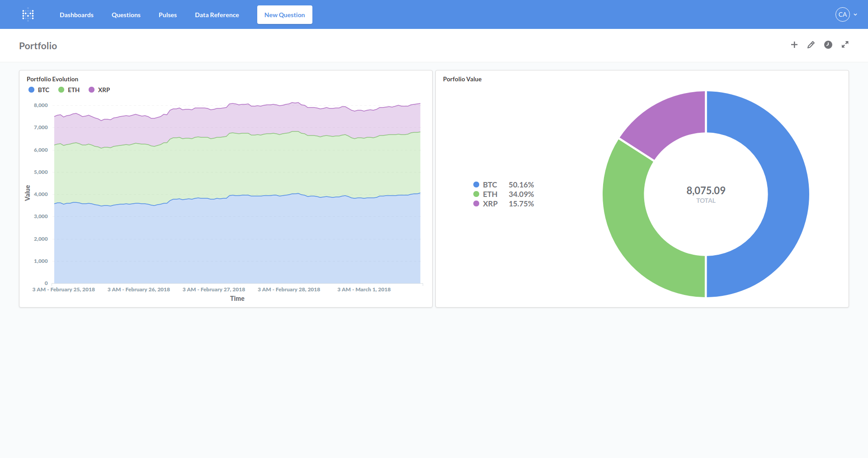868x458 pixels.
Task: Click the blue BTC swatch in the donut legend
Action: pos(476,185)
